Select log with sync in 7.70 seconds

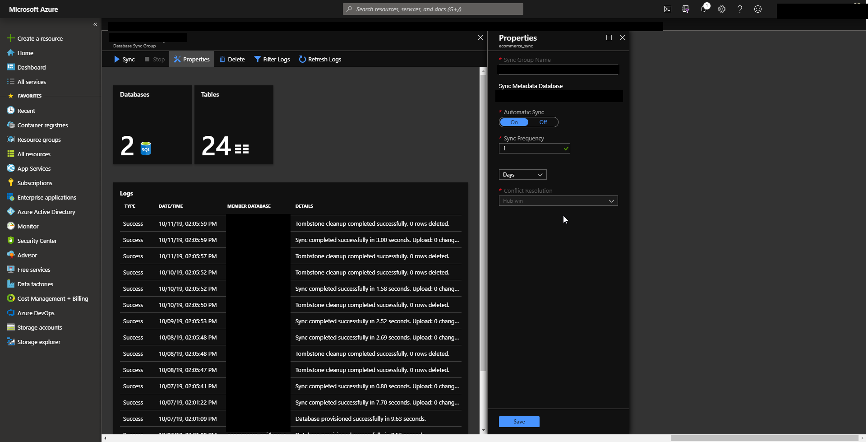click(291, 402)
